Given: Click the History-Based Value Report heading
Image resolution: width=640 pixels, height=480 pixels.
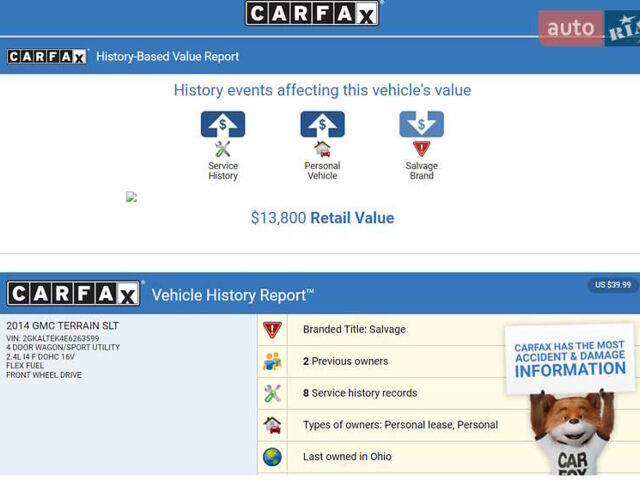Looking at the screenshot, I should [168, 56].
